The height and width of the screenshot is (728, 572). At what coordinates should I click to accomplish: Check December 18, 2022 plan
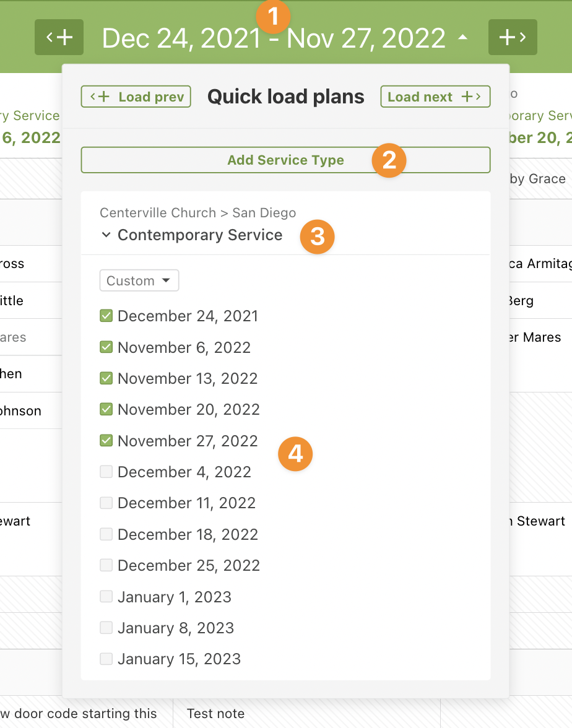coord(106,534)
